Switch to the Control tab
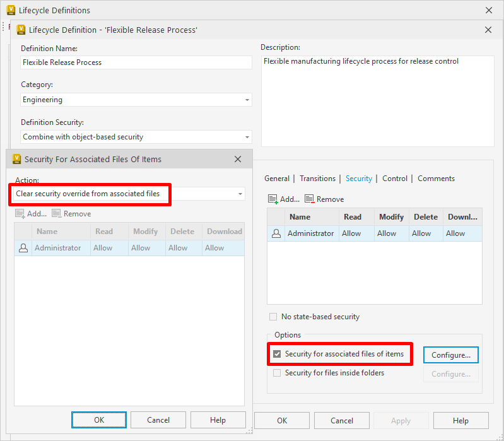This screenshot has height=441, width=504. click(x=395, y=179)
